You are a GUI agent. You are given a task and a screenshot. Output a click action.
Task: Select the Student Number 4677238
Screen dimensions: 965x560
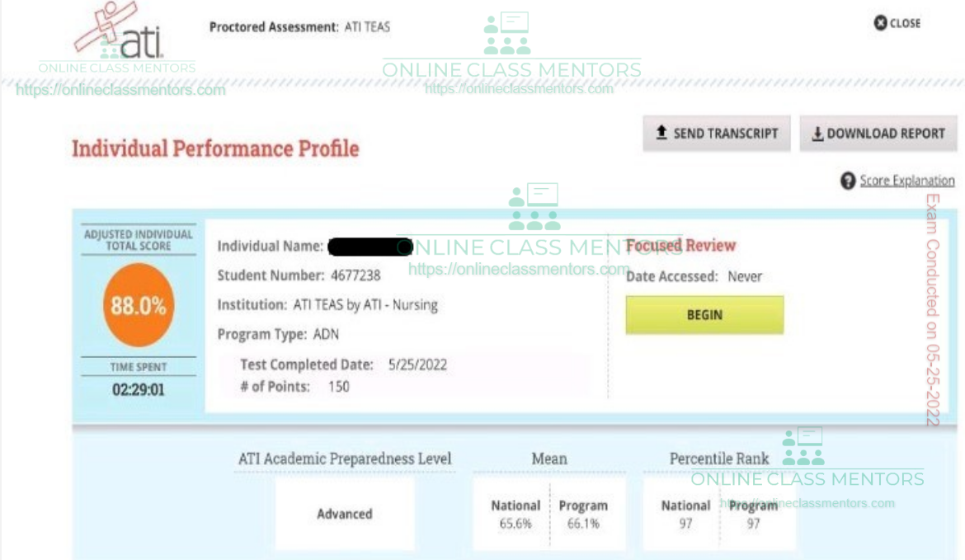pos(355,275)
